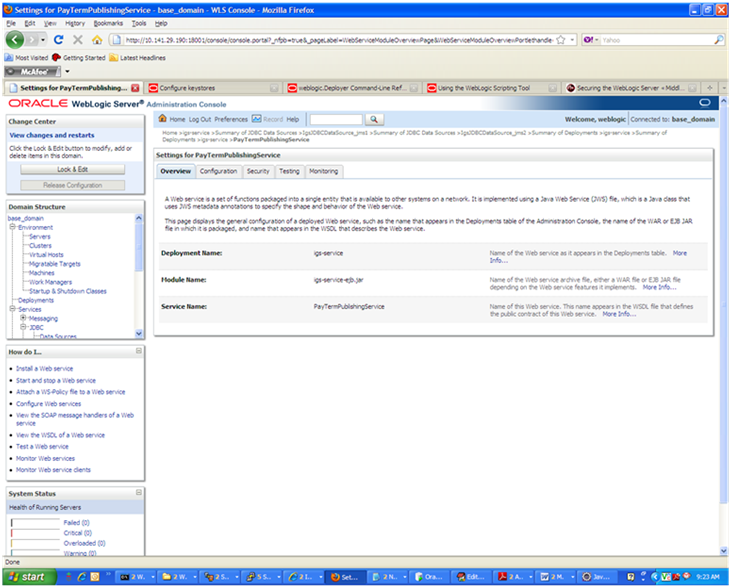The width and height of the screenshot is (730, 587).
Task: Open Test a Web service help link
Action: pos(42,446)
